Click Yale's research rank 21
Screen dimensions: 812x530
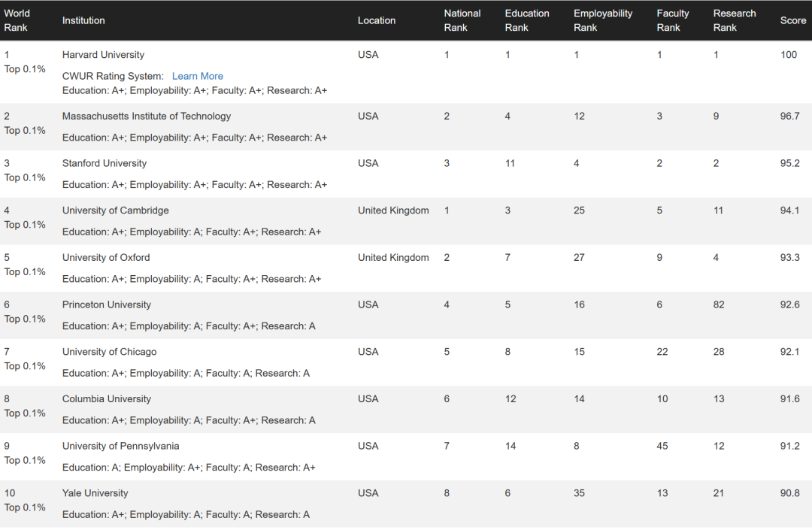[x=719, y=493]
